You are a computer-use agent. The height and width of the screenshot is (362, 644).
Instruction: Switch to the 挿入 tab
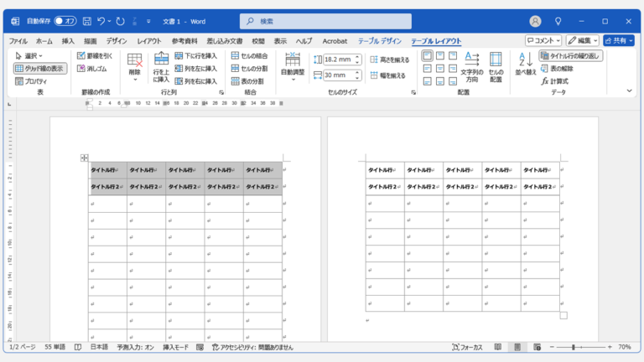[68, 41]
